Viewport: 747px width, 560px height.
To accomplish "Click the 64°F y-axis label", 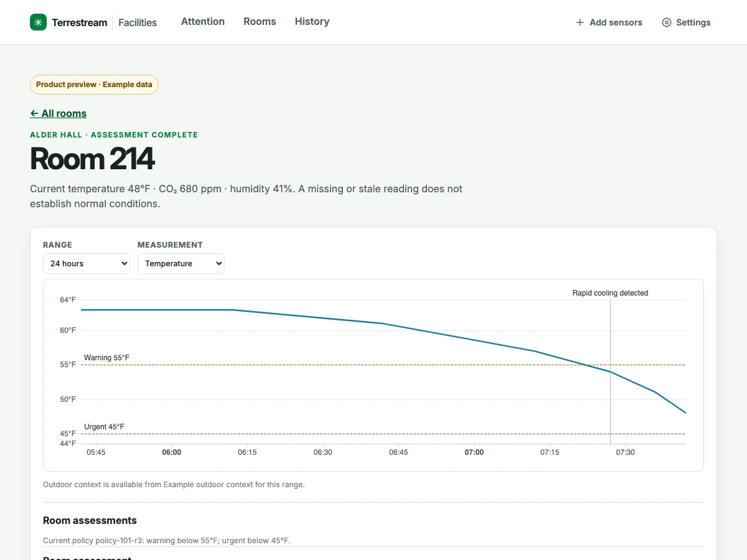I will click(x=68, y=300).
